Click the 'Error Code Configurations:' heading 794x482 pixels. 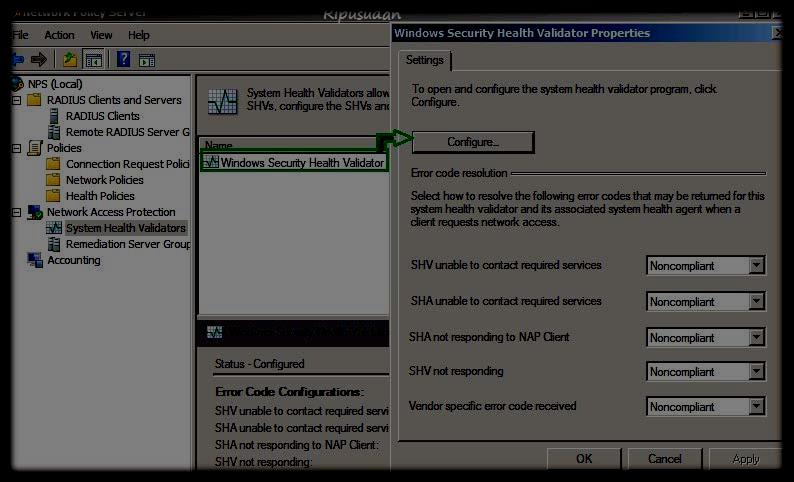pos(290,392)
